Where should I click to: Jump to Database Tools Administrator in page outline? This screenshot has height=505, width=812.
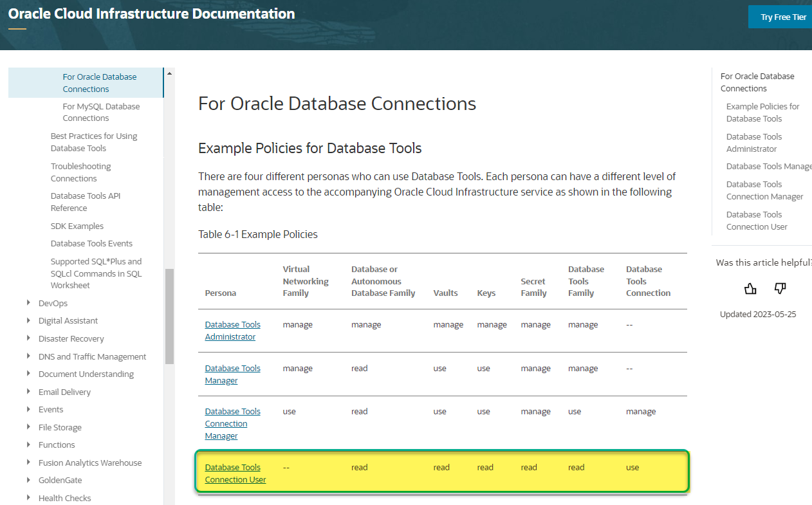754,143
